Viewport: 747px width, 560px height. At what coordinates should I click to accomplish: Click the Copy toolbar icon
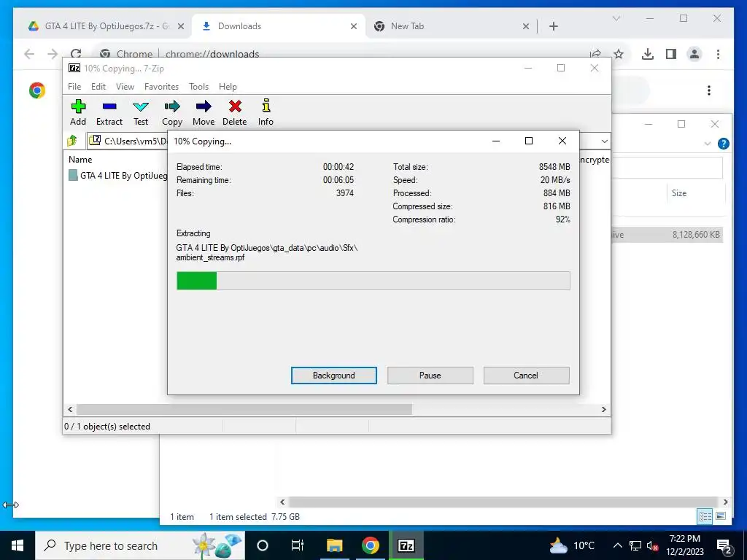coord(172,112)
